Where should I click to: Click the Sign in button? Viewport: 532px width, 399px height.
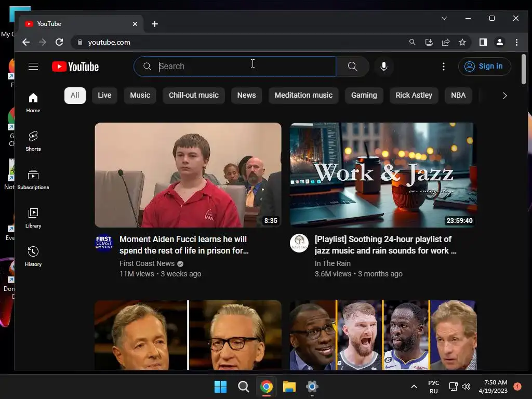485,66
